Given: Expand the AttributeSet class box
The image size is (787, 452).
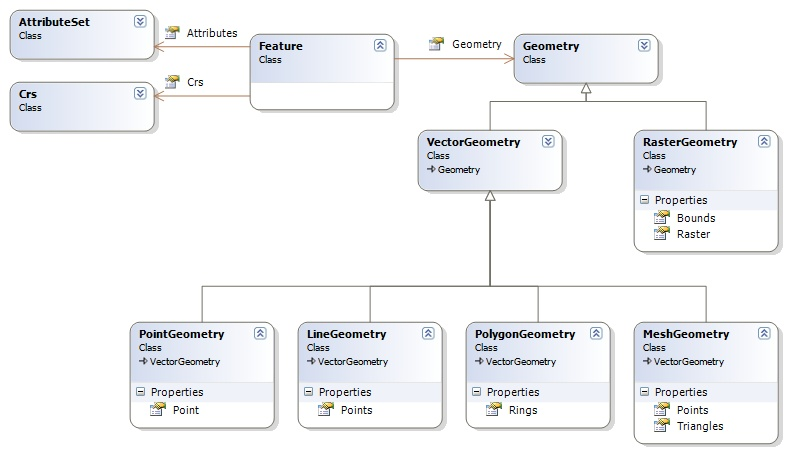Looking at the screenshot, I should coord(140,21).
